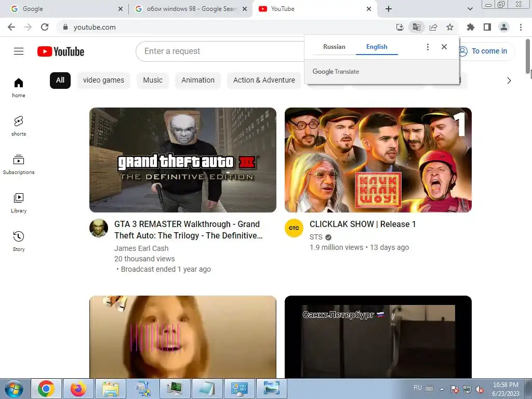532x399 pixels.
Task: Show next category chips with arrow
Action: (509, 81)
